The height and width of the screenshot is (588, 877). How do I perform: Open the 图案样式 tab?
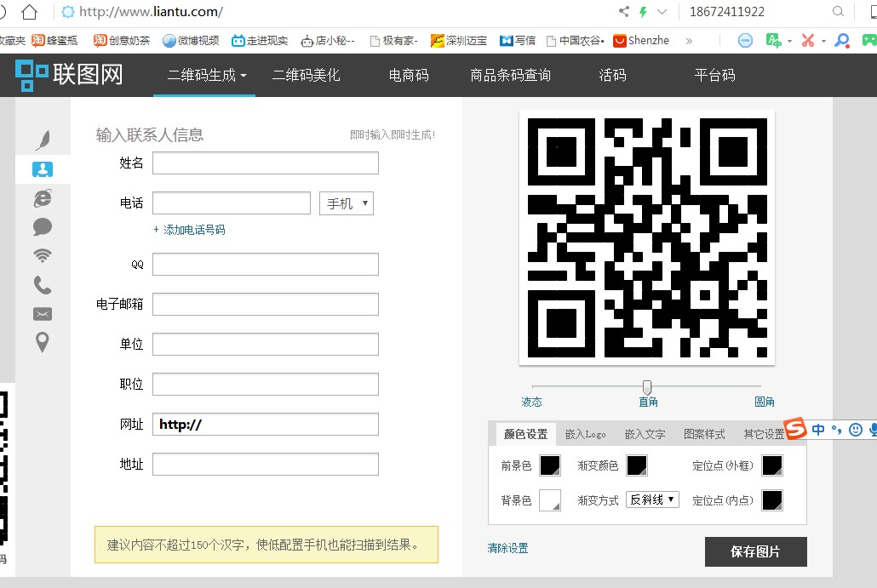[704, 434]
